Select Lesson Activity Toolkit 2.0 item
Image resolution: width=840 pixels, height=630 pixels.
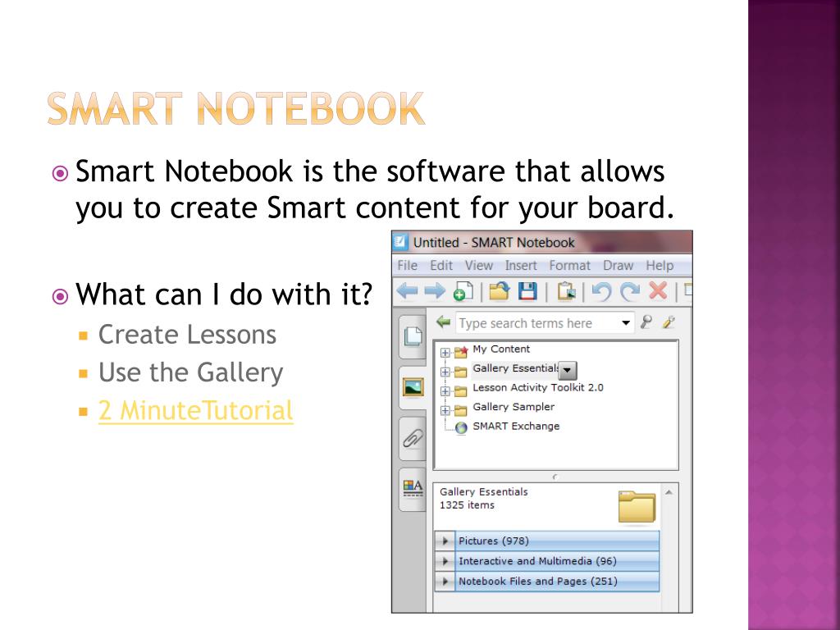tap(538, 388)
